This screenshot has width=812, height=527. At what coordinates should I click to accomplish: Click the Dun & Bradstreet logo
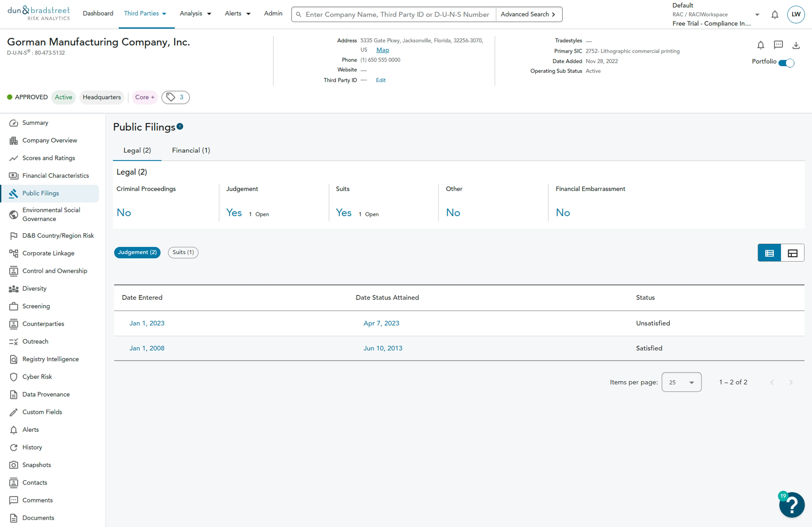39,13
